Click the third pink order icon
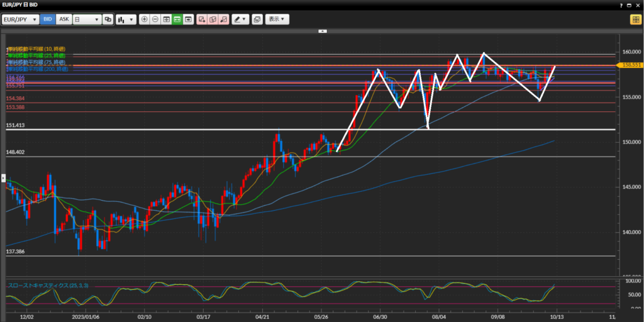This screenshot has width=644, height=322. (x=223, y=19)
